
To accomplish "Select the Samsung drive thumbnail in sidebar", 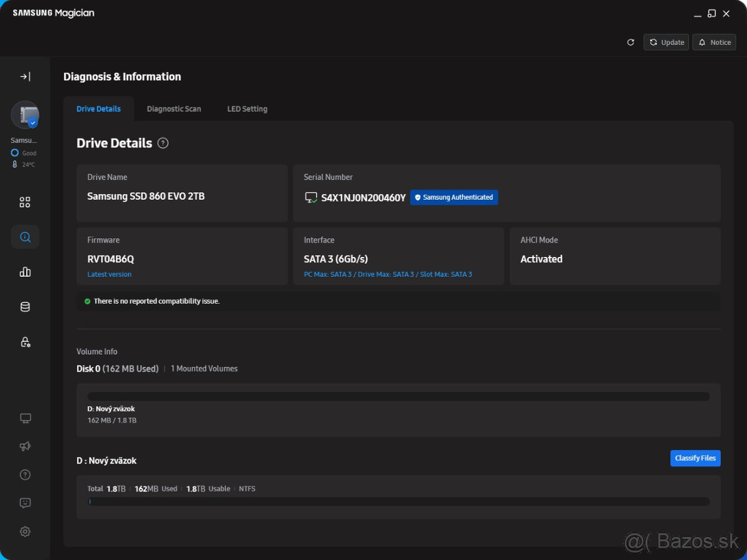I will 25,115.
